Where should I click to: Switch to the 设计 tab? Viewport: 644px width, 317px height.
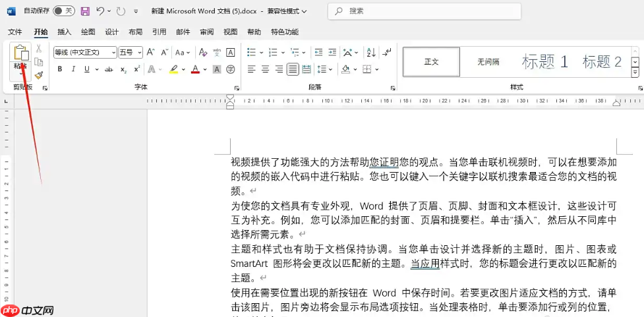(x=111, y=32)
